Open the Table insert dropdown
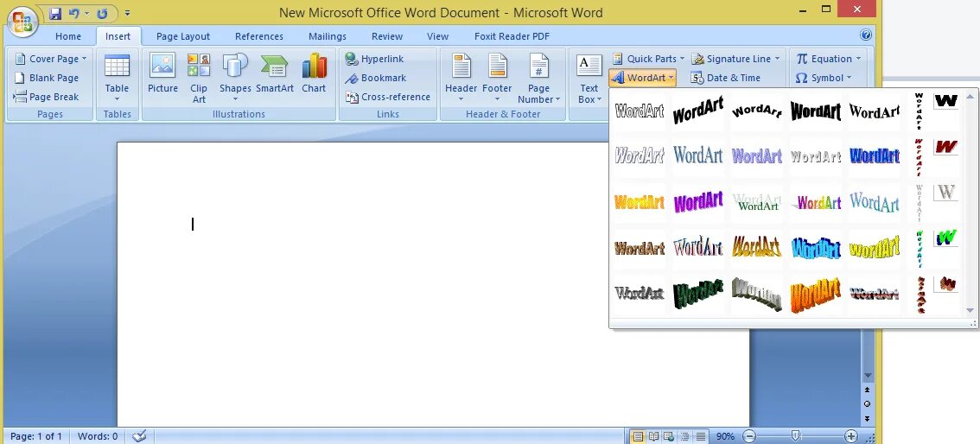Viewport: 980px width, 444px height. click(117, 78)
